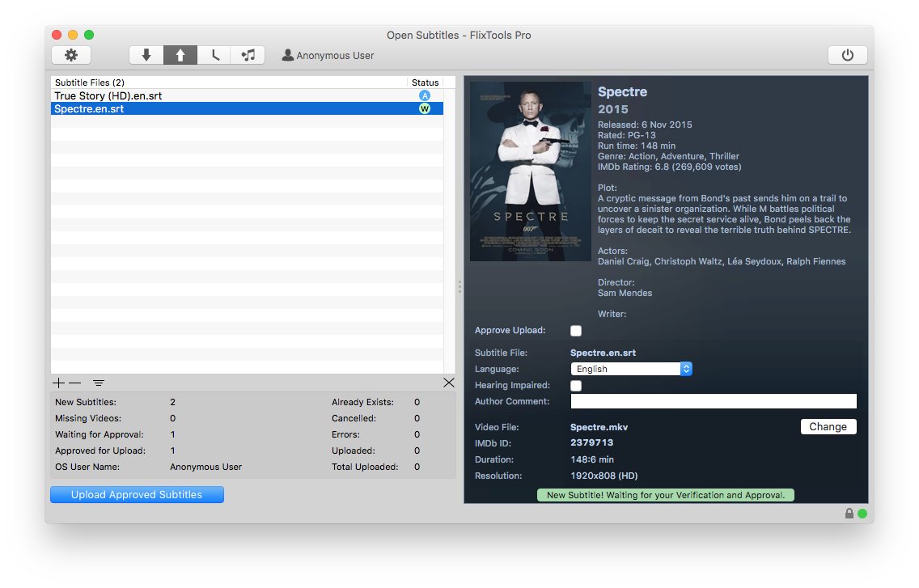Click the green connection status indicator
Screen dimensions: 919x588
[x=862, y=514]
